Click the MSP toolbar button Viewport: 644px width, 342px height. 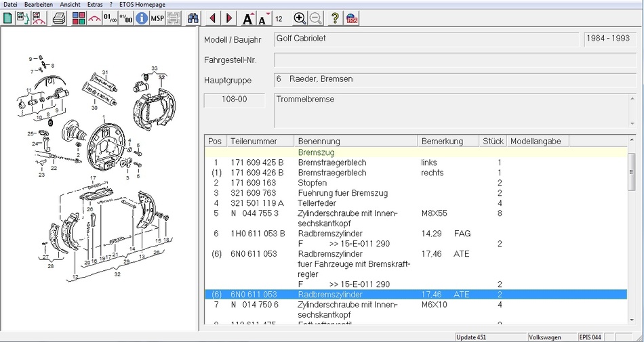157,18
